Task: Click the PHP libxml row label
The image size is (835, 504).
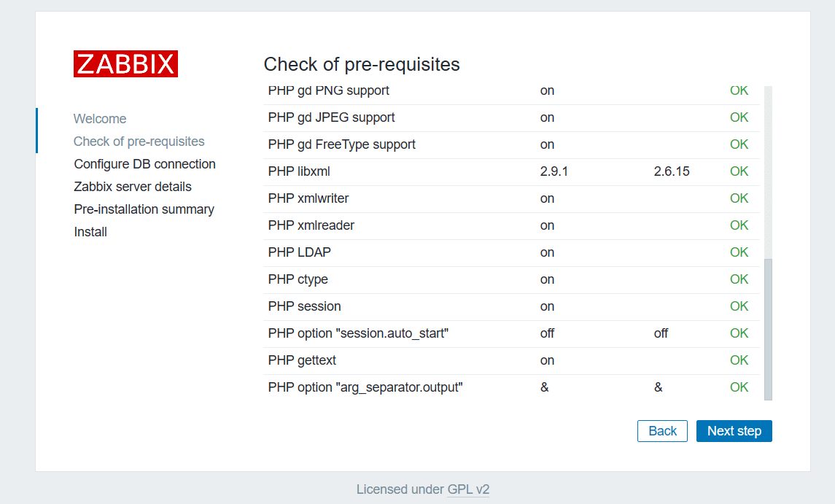Action: pyautogui.click(x=299, y=171)
